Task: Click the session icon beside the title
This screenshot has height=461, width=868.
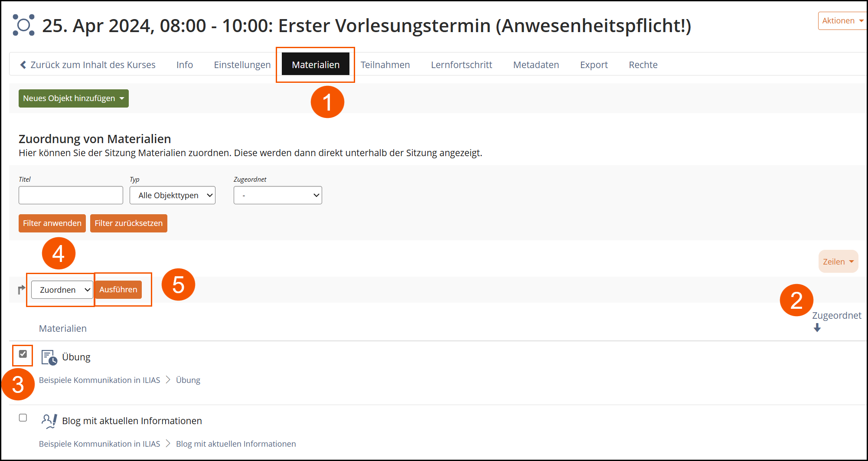Action: [23, 25]
